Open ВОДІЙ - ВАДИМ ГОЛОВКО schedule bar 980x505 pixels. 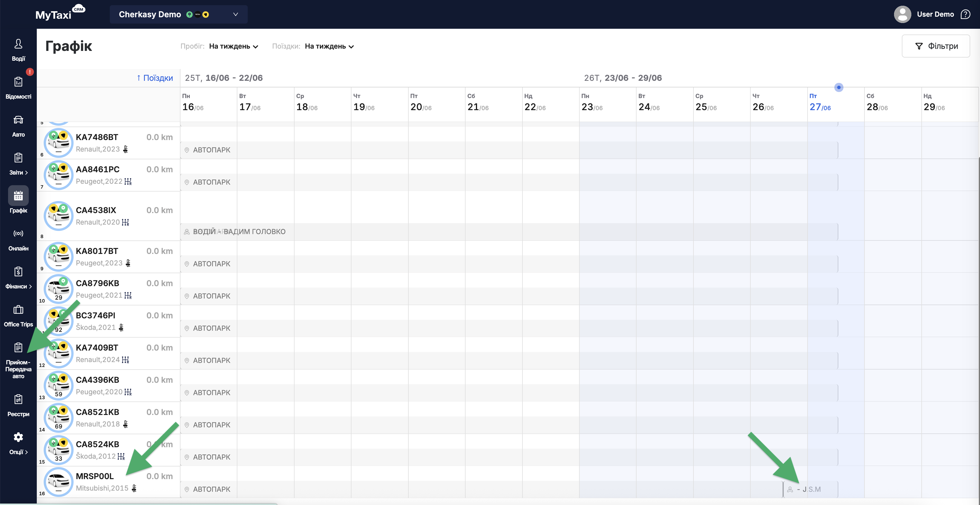point(509,232)
